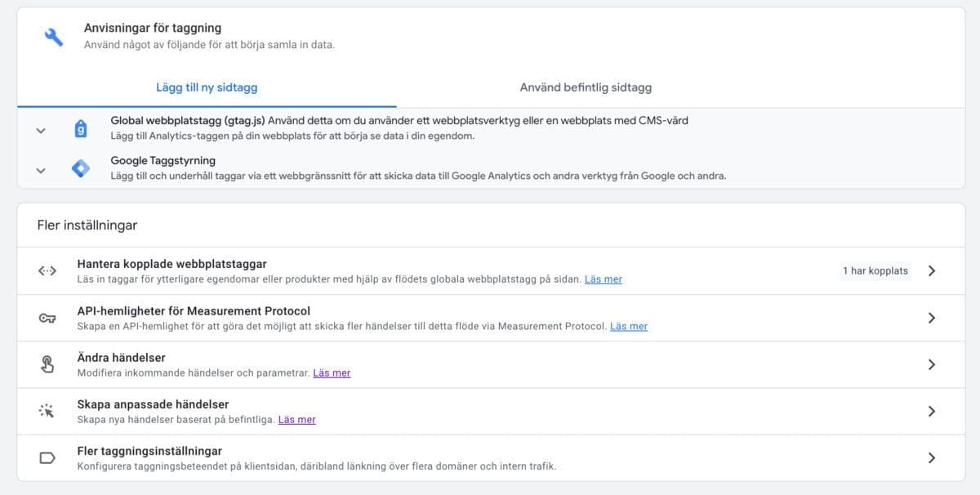This screenshot has height=495, width=980.
Task: Click the 'Google Taggstyrning' title text
Action: 163,161
